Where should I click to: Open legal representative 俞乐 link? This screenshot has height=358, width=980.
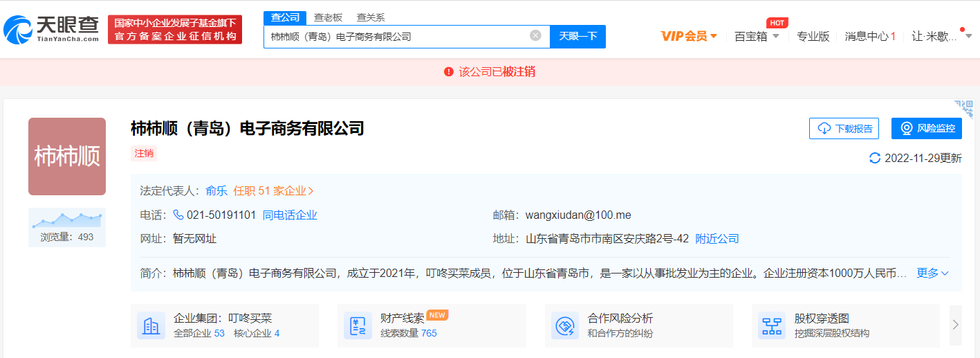[216, 191]
